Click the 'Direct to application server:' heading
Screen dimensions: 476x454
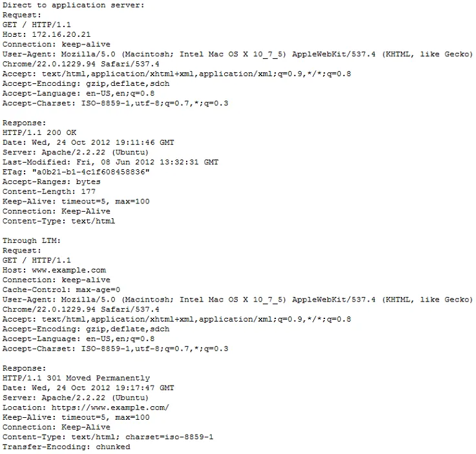tap(74, 5)
